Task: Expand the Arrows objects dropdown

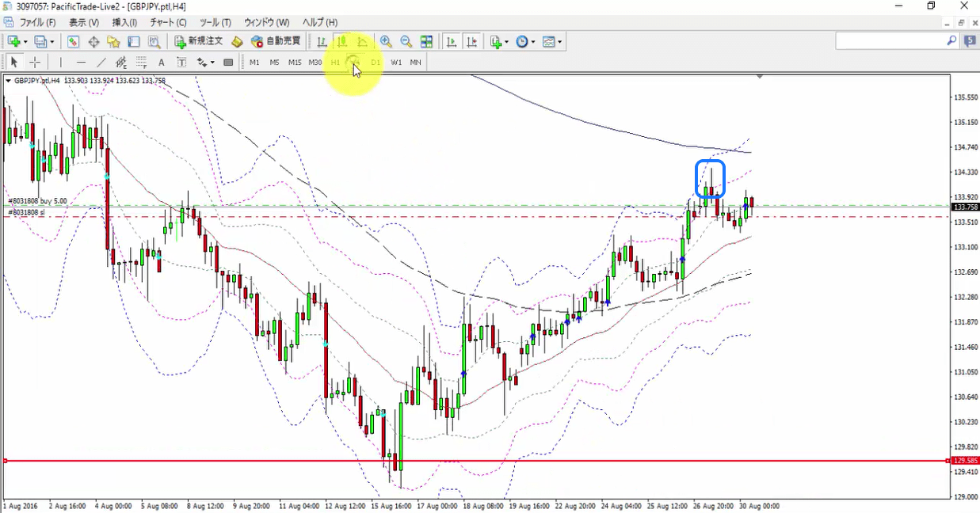Action: click(x=212, y=62)
